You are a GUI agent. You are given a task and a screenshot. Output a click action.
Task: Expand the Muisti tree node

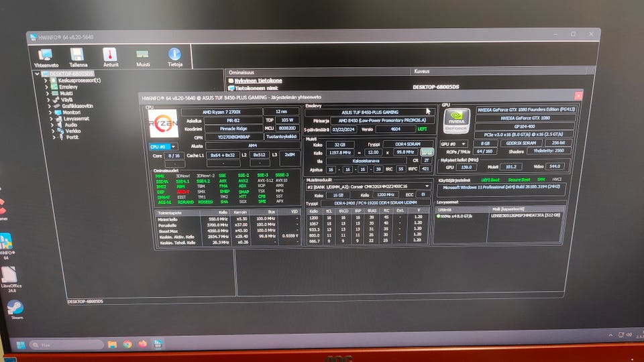(x=48, y=94)
